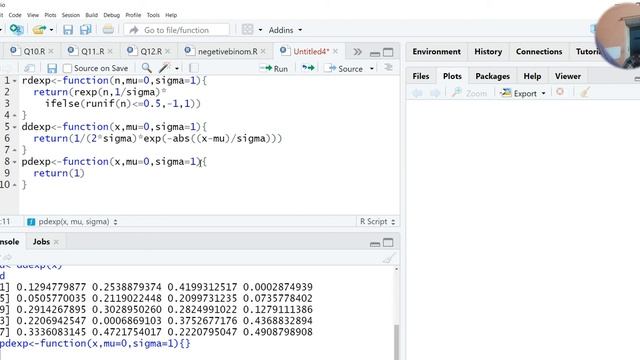This screenshot has width=640, height=360.
Task: Click the code tools magic wand icon
Action: point(164,68)
